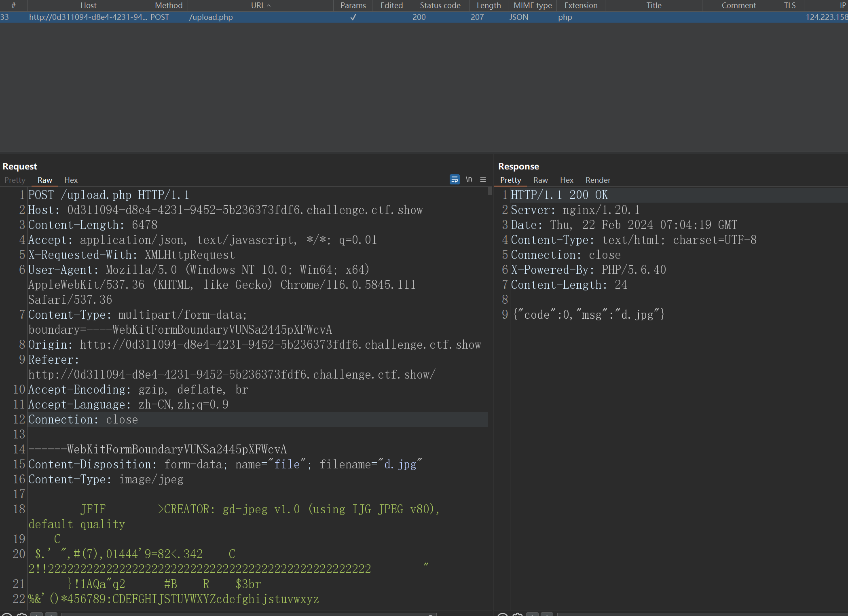Screen dimensions: 848x616
Task: Click the JFIF CREATOR gd-jpeg line
Action: pyautogui.click(x=234, y=517)
